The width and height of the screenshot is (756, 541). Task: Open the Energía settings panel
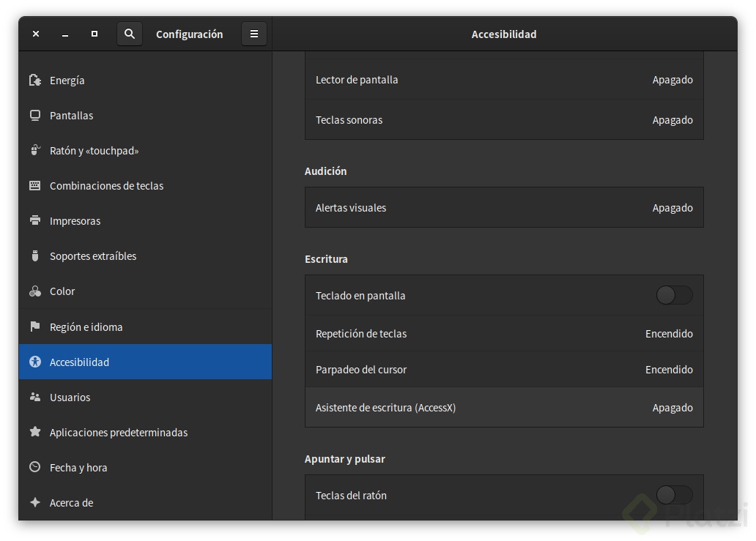(x=145, y=81)
